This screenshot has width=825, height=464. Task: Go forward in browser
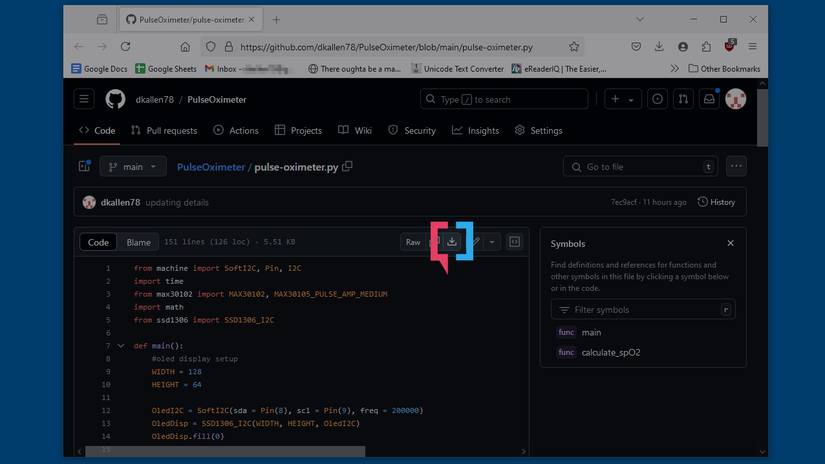click(x=102, y=47)
